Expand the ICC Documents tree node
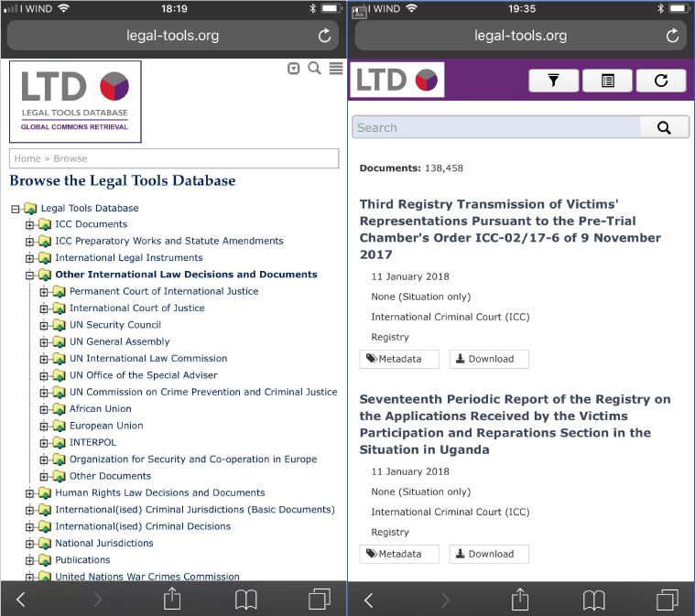Viewport: 695px width, 616px height. pos(29,225)
